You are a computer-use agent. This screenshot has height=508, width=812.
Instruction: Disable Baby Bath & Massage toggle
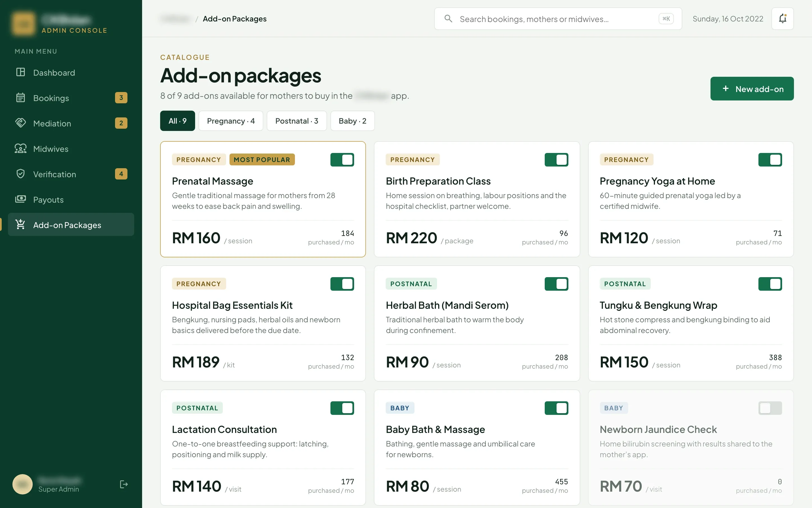pyautogui.click(x=556, y=408)
